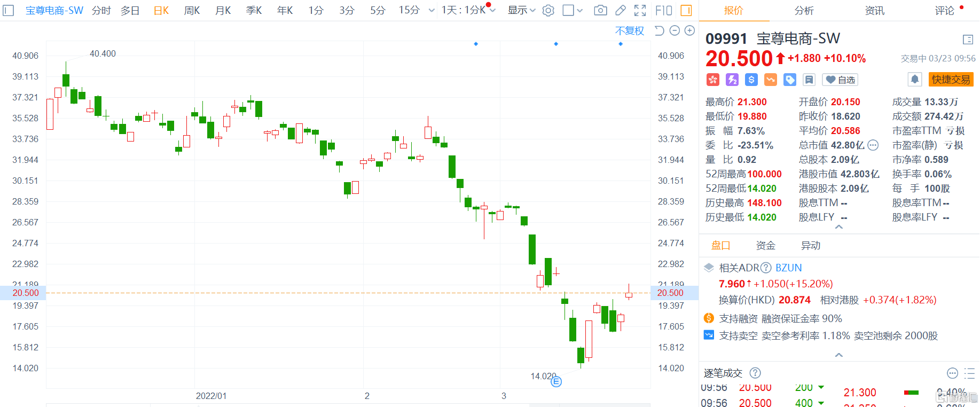
Task: Open the 相关ADR help question icon
Action: 766,268
